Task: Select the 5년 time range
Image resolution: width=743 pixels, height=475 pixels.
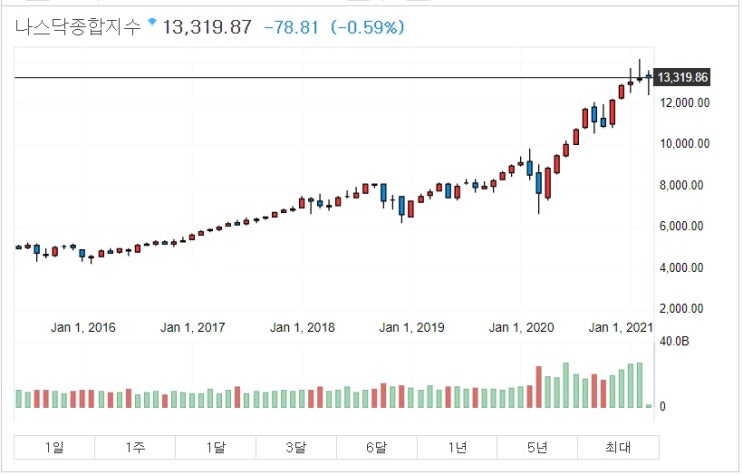Action: tap(537, 448)
